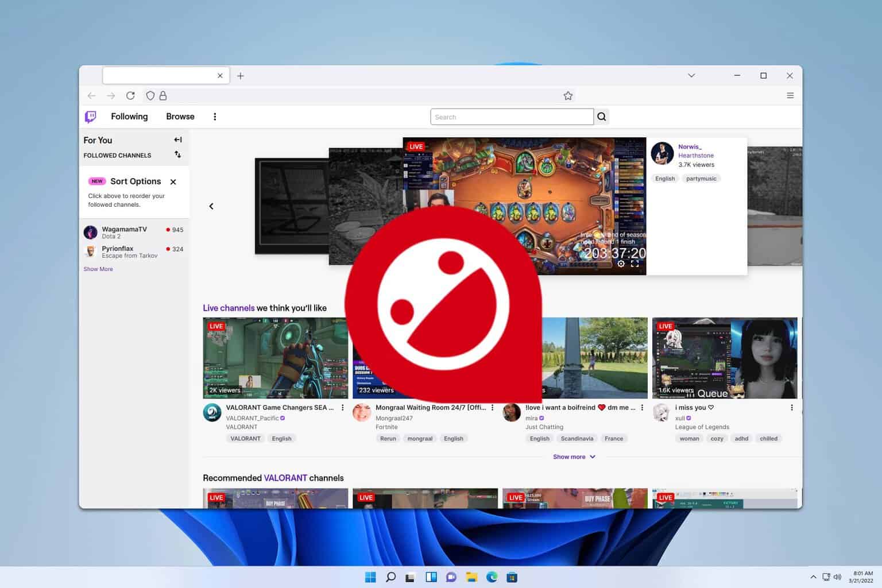
Task: Select the Scandinavia tag
Action: pos(577,439)
